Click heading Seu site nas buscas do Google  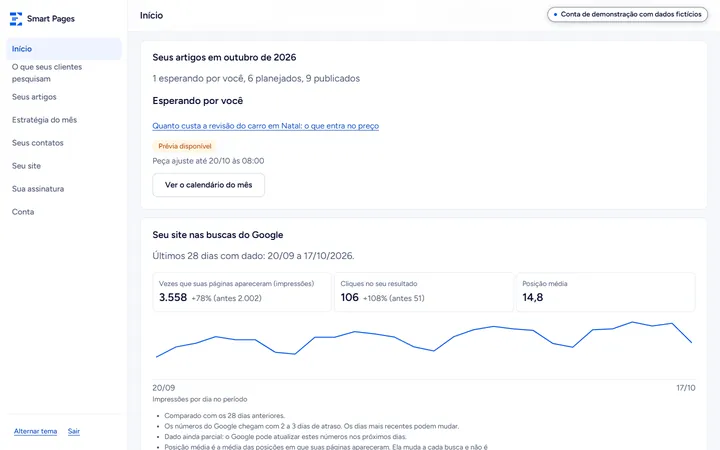pos(218,235)
